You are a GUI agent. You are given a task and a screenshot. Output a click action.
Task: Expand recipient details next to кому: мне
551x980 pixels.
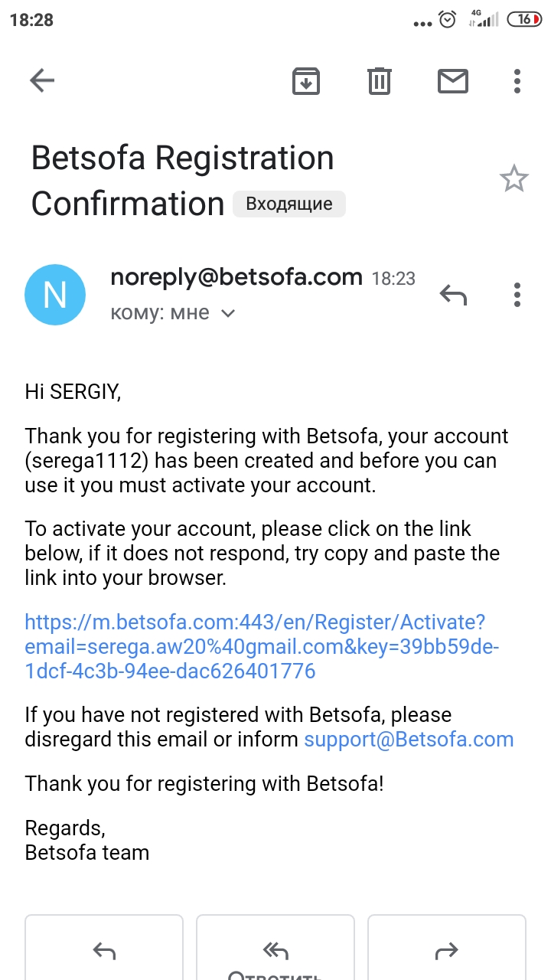coord(228,313)
